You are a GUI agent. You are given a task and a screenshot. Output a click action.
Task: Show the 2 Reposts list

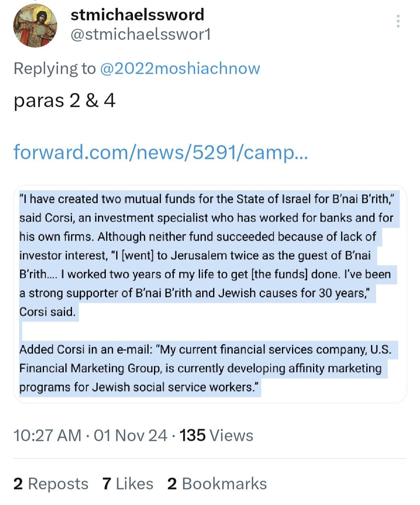(x=51, y=484)
